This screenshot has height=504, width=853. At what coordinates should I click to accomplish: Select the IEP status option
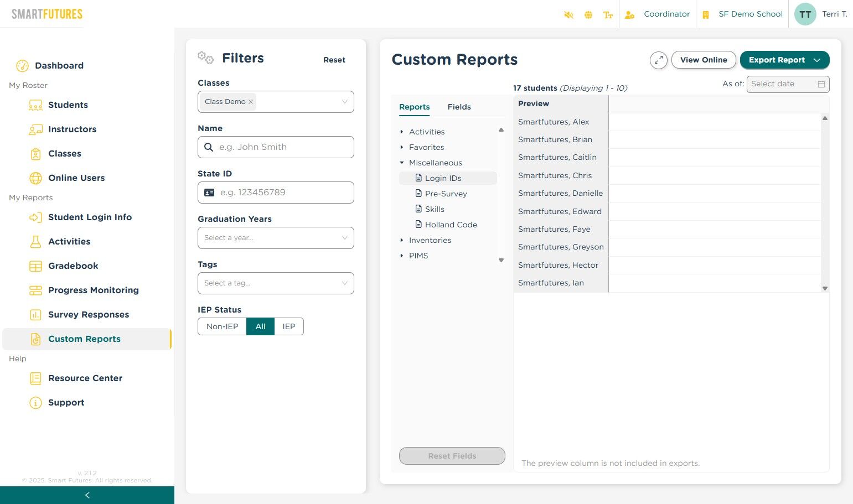pos(289,326)
